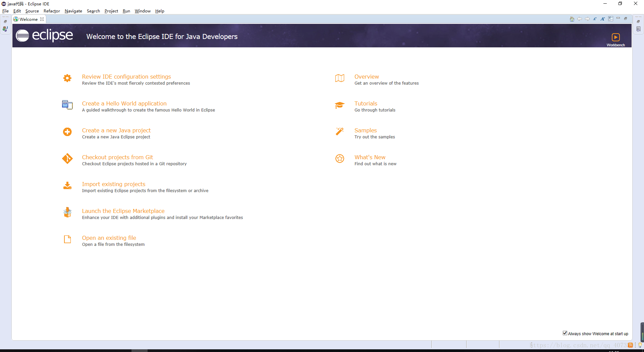Screen dimensions: 644x352
Task: Click the light bulb tip icon in status bar
Action: coord(640,345)
